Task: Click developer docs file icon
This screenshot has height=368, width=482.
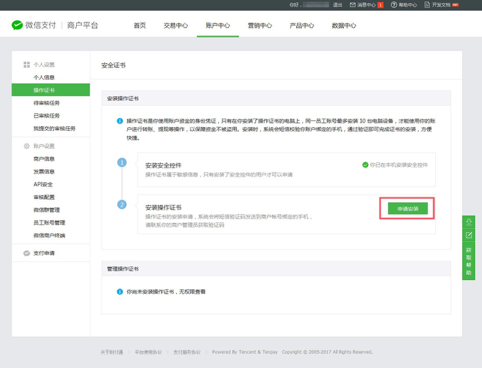Action: click(x=427, y=5)
